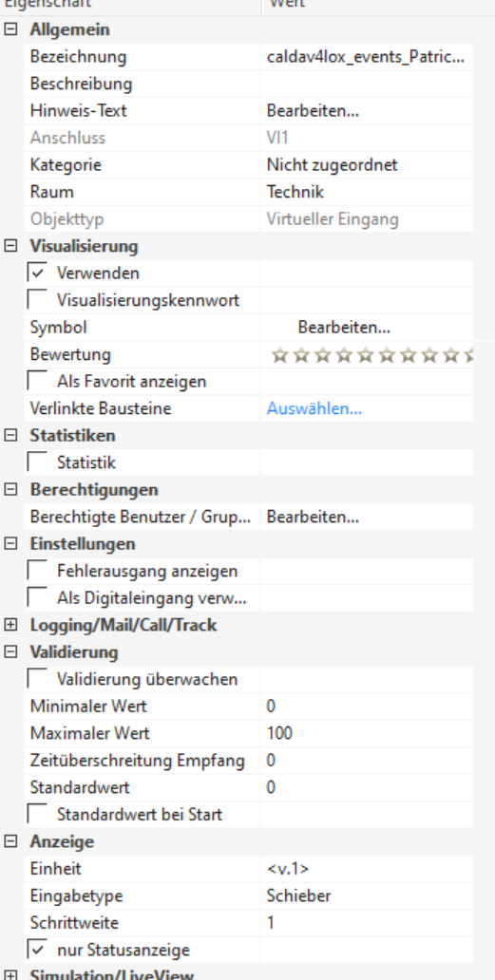Viewport: 495px width, 980px height.
Task: Uncheck the Verwenden checkbox
Action: click(x=37, y=273)
